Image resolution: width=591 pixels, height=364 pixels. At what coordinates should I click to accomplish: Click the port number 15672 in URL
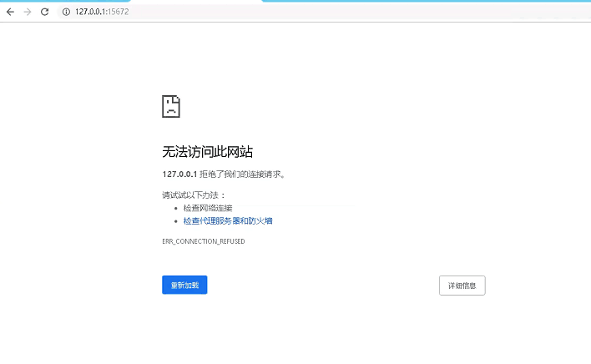click(x=118, y=12)
